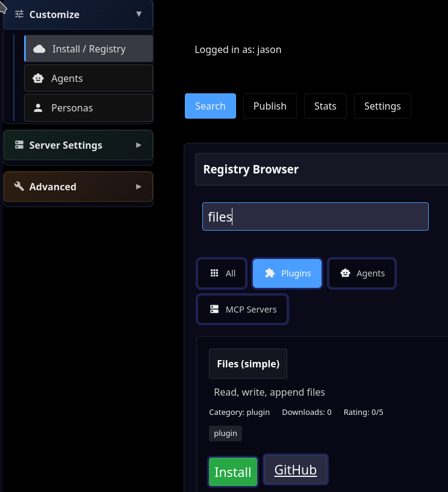This screenshot has height=492, width=448.
Task: Focus the registry search field containing "files"
Action: coord(315,217)
